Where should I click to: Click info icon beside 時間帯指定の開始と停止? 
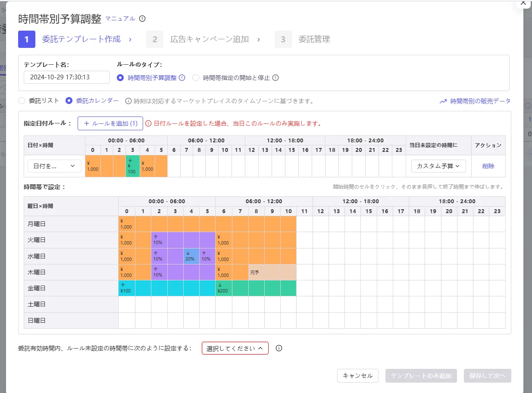275,78
